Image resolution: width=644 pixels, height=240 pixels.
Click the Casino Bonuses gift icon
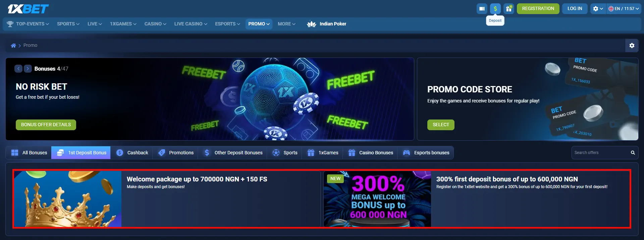coord(352,153)
